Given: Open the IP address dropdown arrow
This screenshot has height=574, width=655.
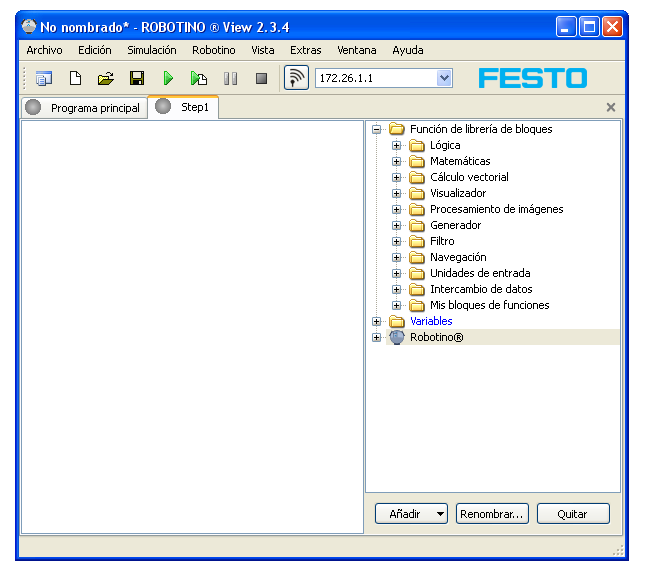Looking at the screenshot, I should coord(444,78).
